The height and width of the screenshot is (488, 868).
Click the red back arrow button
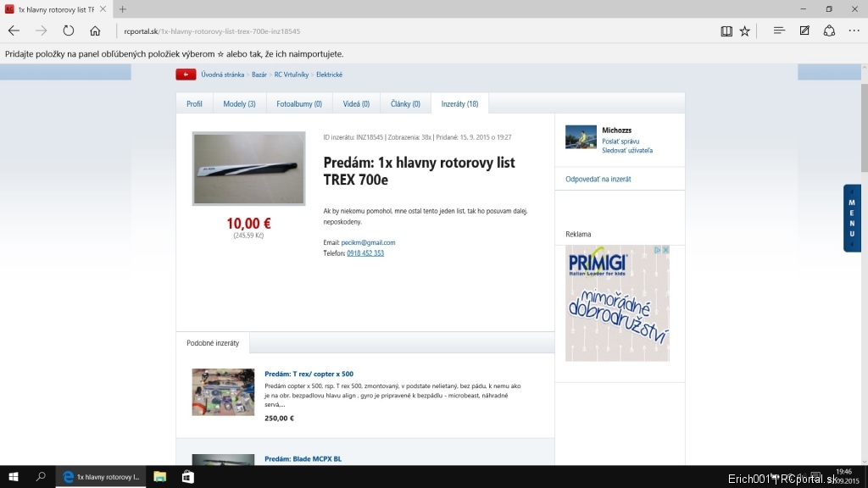pos(186,75)
